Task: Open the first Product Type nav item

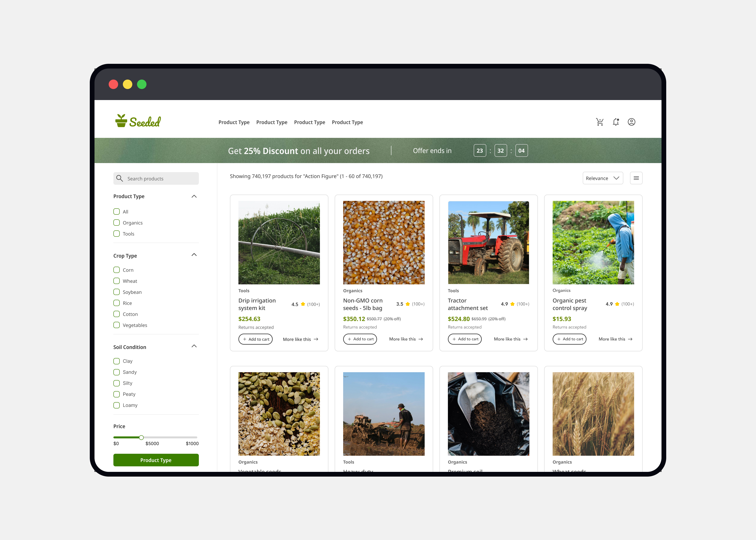Action: pyautogui.click(x=234, y=122)
